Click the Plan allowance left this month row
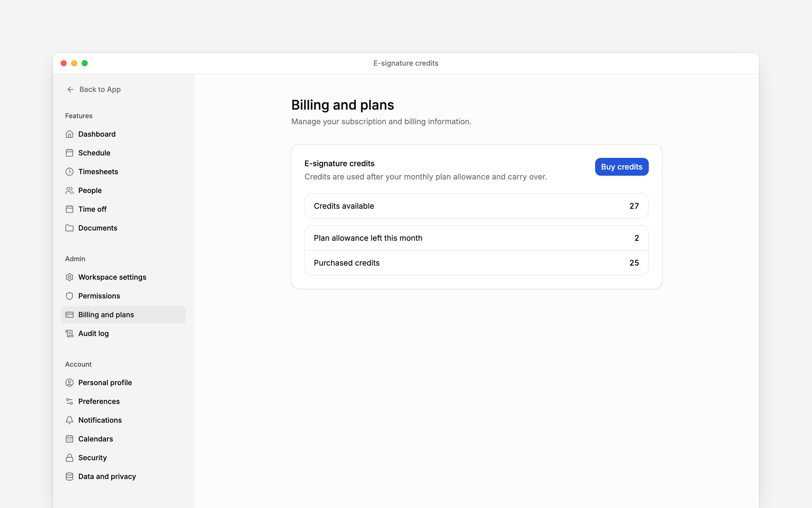812x508 pixels. pyautogui.click(x=476, y=238)
